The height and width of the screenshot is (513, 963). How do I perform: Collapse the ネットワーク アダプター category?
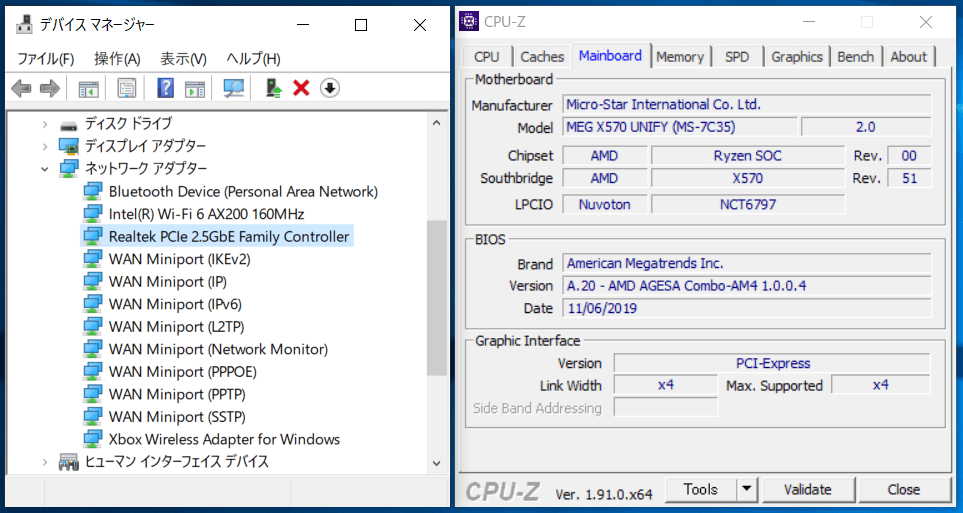pyautogui.click(x=44, y=169)
